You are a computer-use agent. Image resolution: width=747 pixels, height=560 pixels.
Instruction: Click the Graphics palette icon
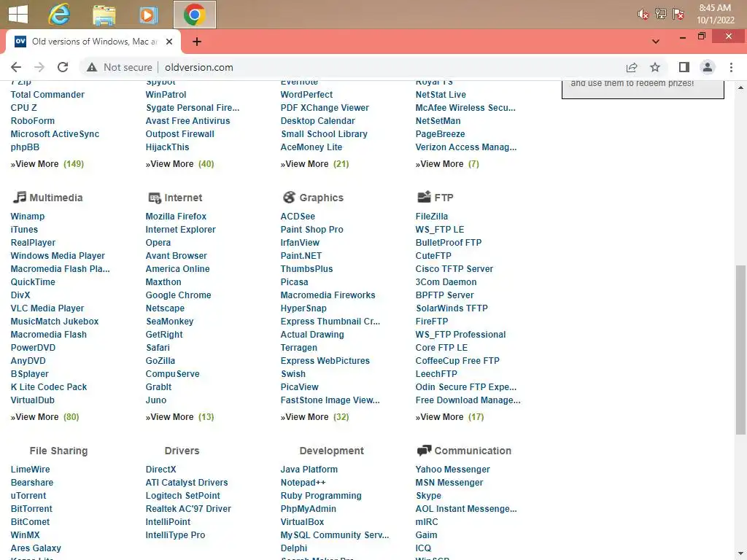click(289, 197)
